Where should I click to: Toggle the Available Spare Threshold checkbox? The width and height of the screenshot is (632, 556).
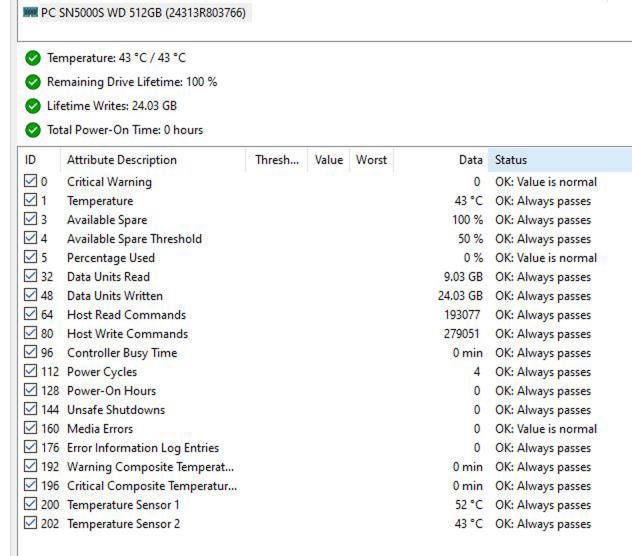coord(30,238)
